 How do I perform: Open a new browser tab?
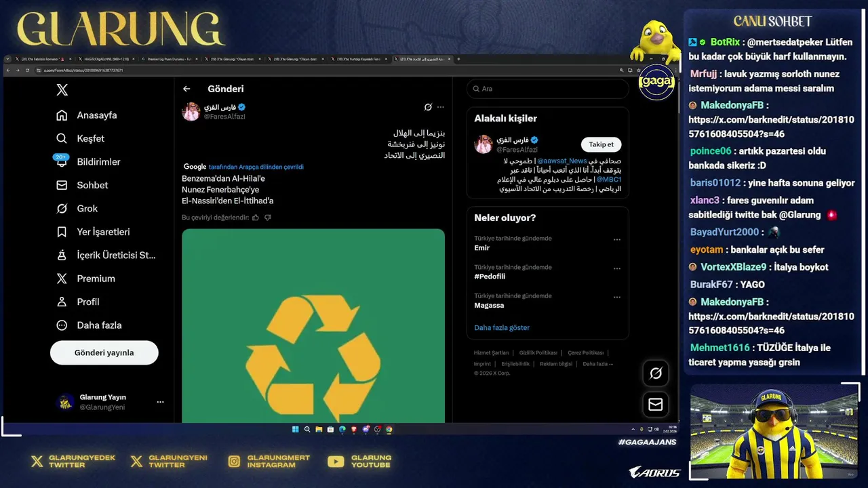458,59
